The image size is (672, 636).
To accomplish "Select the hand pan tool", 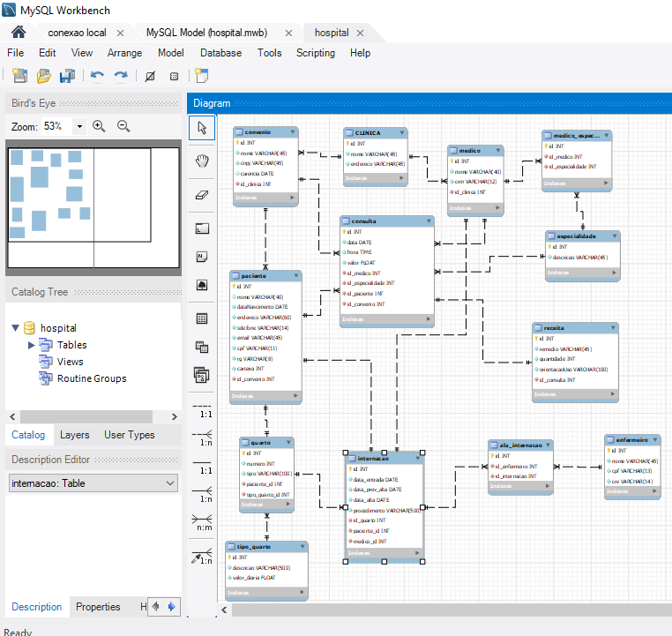I will pos(202,161).
